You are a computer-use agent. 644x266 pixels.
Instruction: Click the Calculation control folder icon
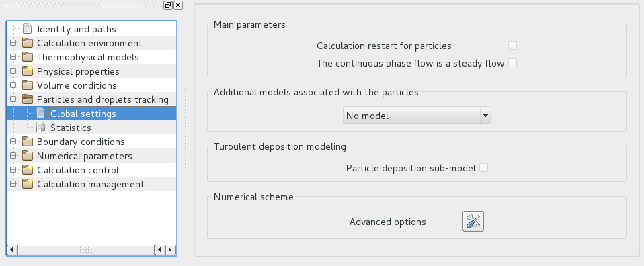point(28,169)
